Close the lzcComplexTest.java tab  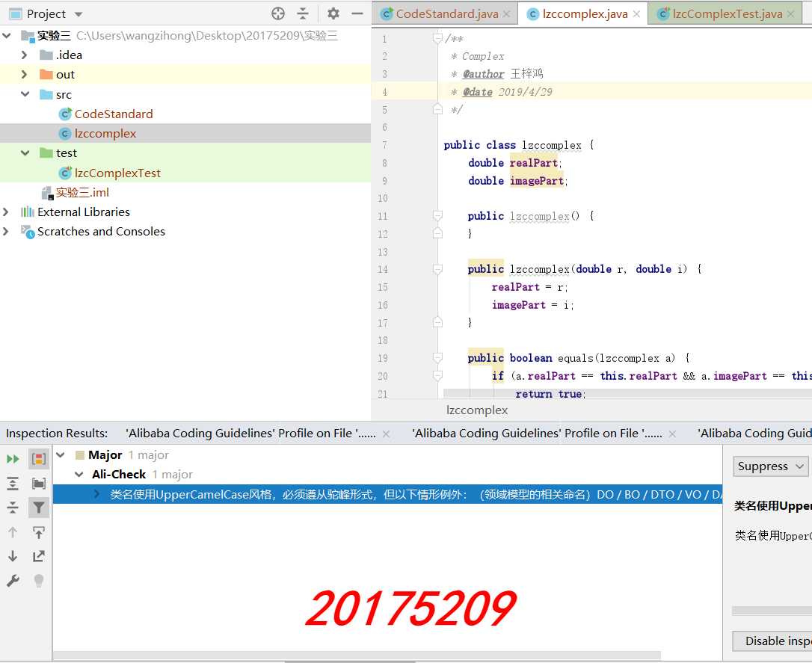pyautogui.click(x=790, y=14)
